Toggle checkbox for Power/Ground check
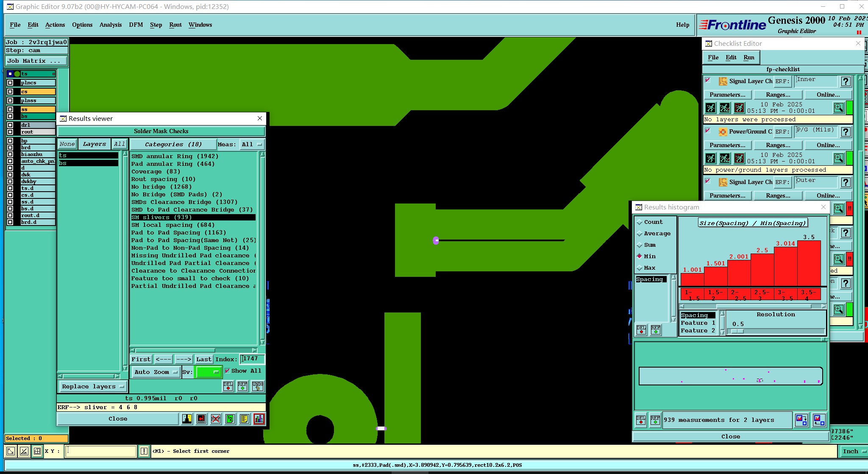This screenshot has height=474, width=868. click(x=707, y=131)
